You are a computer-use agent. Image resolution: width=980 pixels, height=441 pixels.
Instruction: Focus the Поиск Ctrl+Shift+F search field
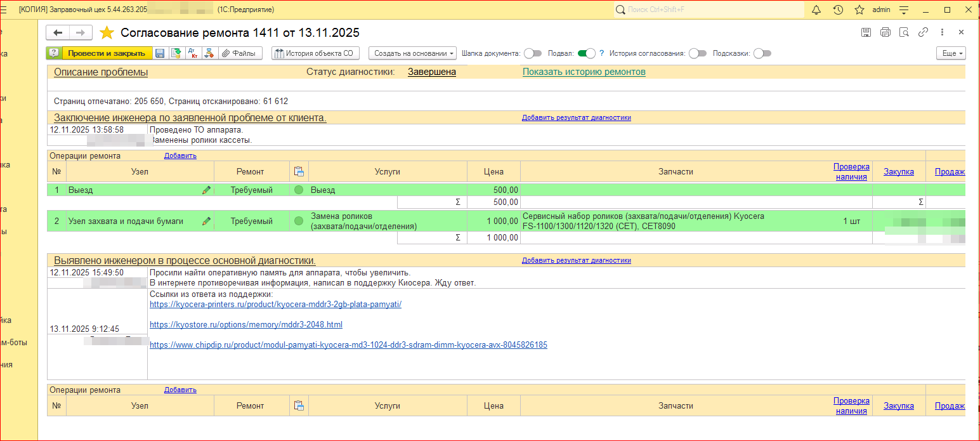(x=709, y=10)
